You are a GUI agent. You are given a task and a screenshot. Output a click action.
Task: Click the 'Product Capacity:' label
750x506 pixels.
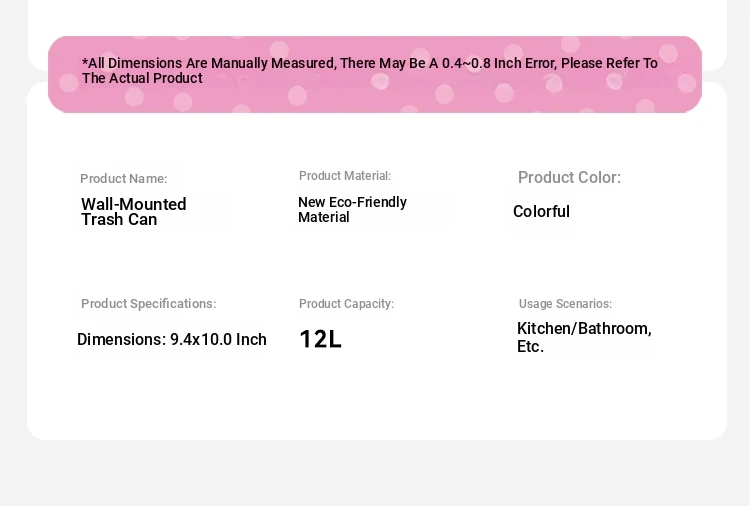(346, 304)
